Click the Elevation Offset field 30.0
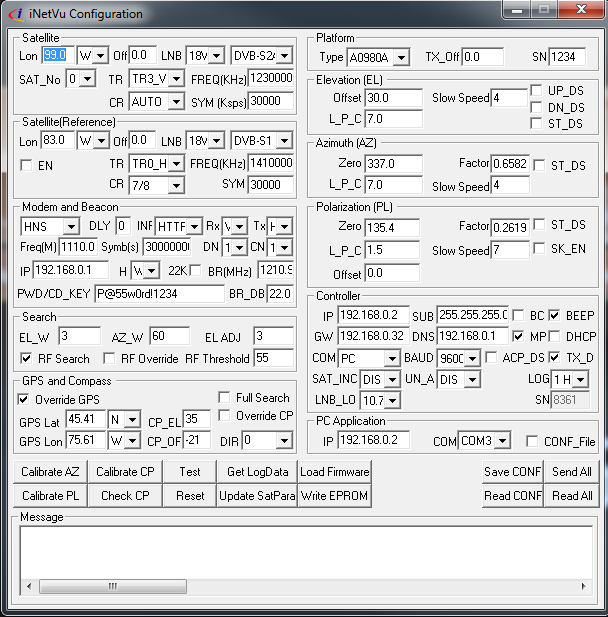Screen dimensions: 608x617 394,98
